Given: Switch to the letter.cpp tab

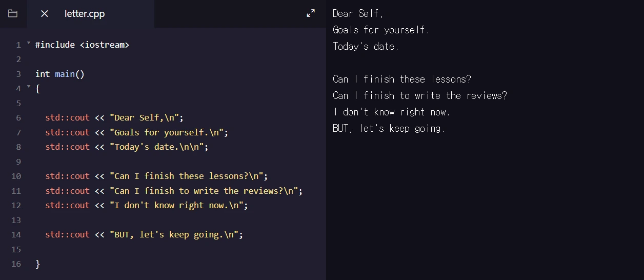Looking at the screenshot, I should pyautogui.click(x=85, y=14).
